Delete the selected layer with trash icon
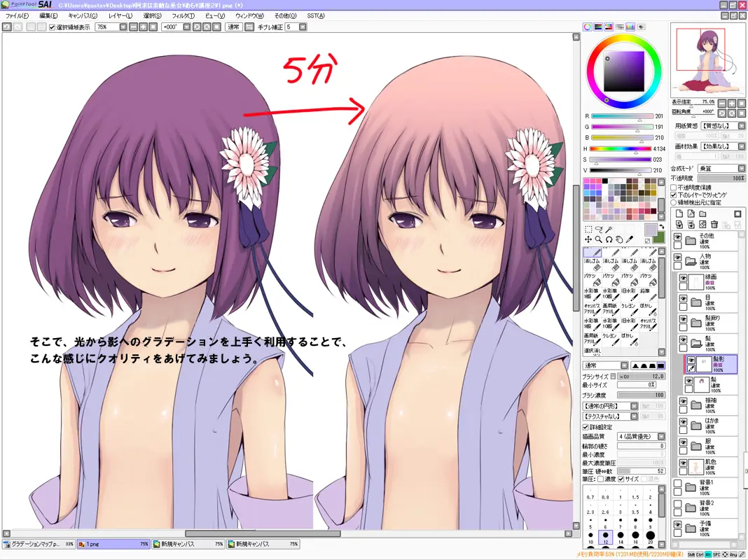Image resolution: width=748 pixels, height=560 pixels. coord(714,225)
